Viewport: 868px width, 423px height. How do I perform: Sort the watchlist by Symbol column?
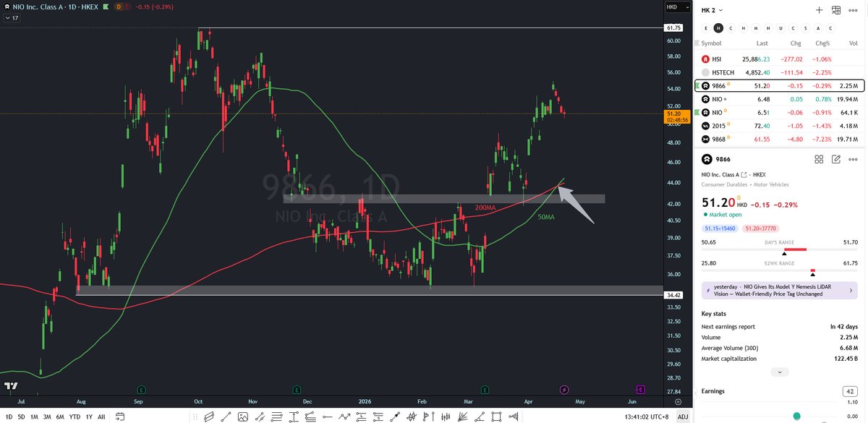pyautogui.click(x=712, y=43)
